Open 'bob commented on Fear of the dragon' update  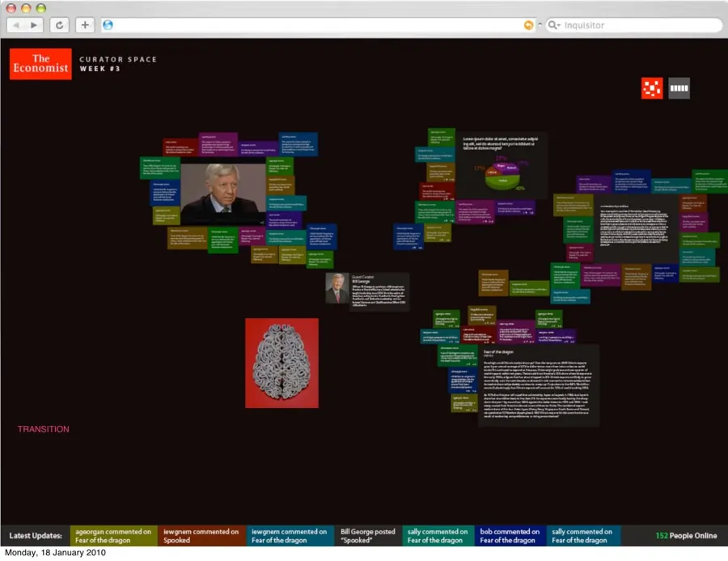click(510, 535)
